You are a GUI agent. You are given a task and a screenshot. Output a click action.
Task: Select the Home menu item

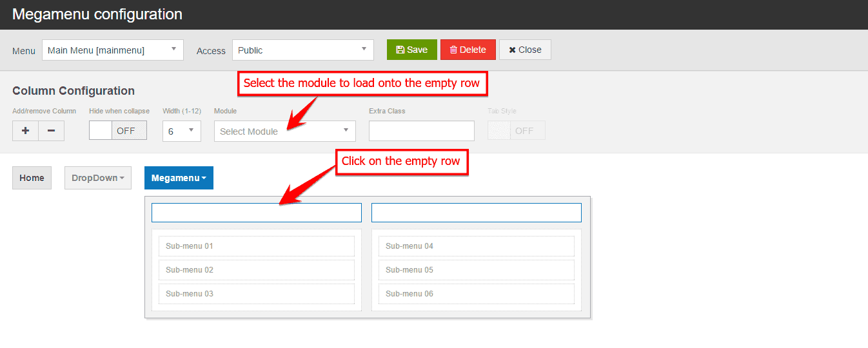32,178
